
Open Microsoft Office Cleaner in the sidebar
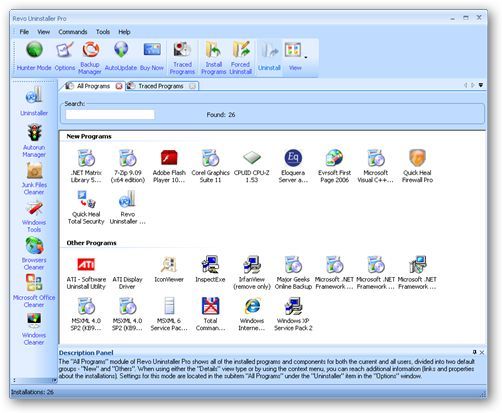click(34, 291)
